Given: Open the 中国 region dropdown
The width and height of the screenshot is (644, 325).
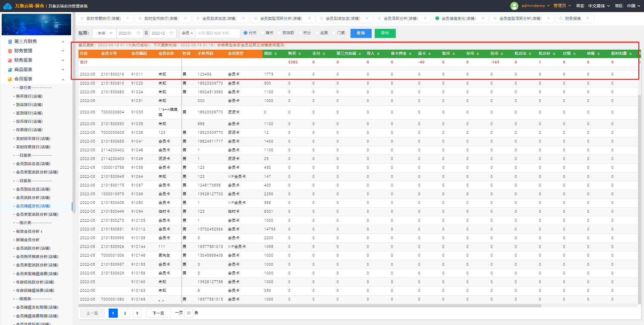Looking at the screenshot, I should point(634,6).
